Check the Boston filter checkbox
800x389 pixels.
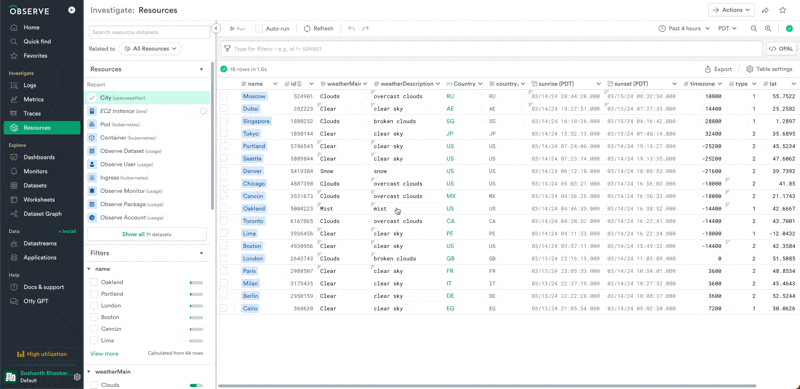[94, 317]
